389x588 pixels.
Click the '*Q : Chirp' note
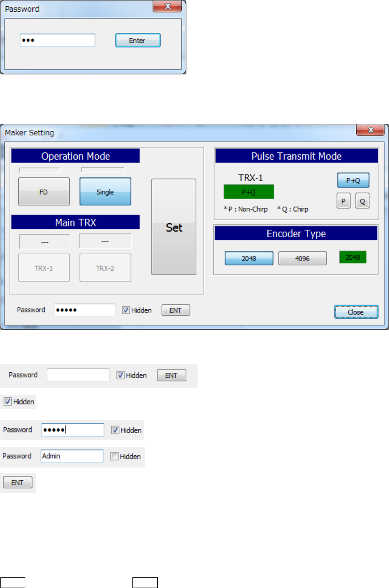(293, 209)
